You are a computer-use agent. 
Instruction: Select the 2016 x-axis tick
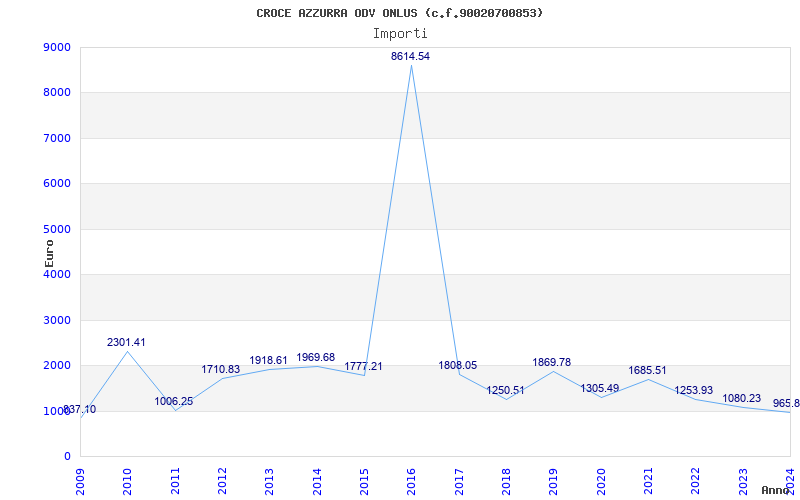tap(411, 482)
